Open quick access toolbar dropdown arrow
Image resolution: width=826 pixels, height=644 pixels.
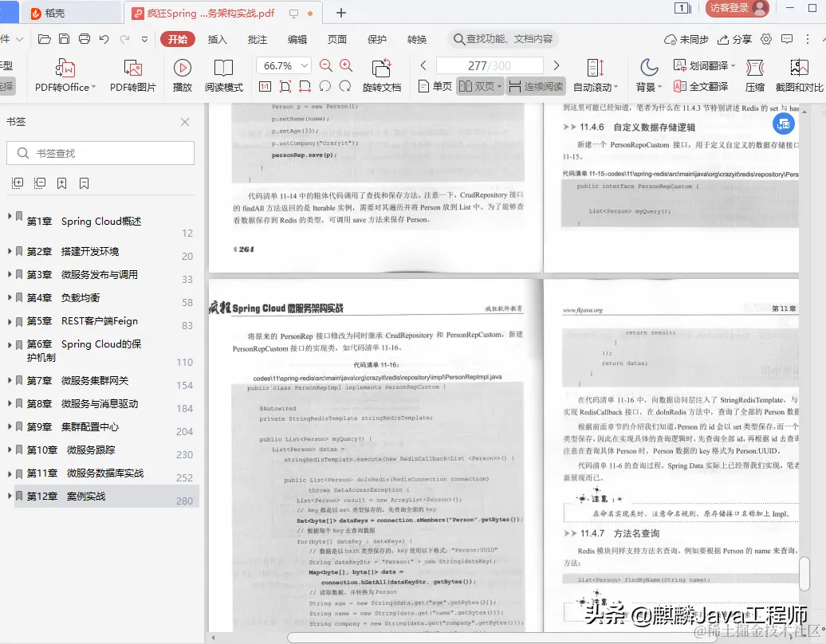[x=145, y=39]
